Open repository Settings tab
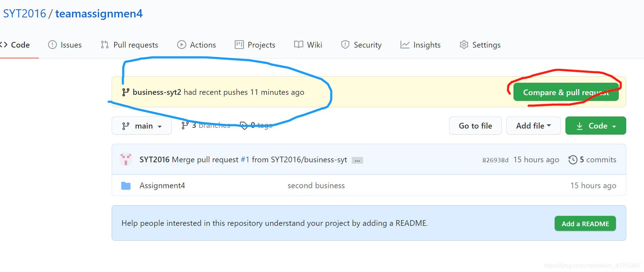 (x=480, y=45)
